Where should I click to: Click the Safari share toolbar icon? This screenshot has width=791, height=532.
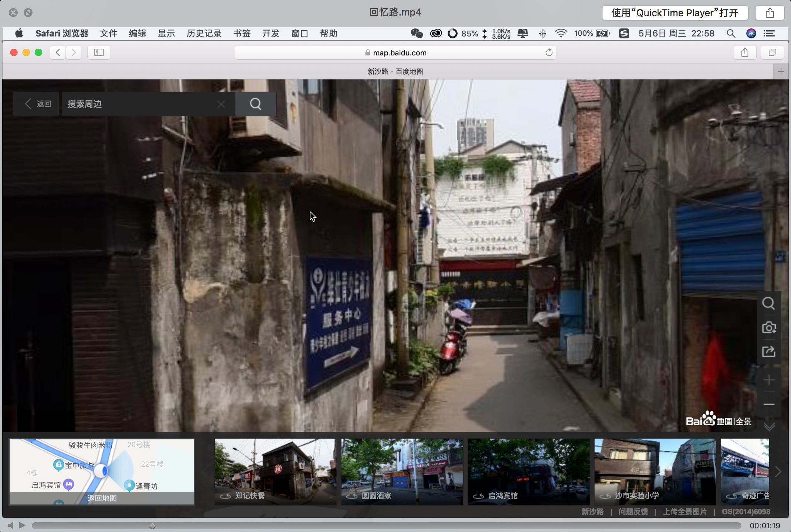coord(745,52)
